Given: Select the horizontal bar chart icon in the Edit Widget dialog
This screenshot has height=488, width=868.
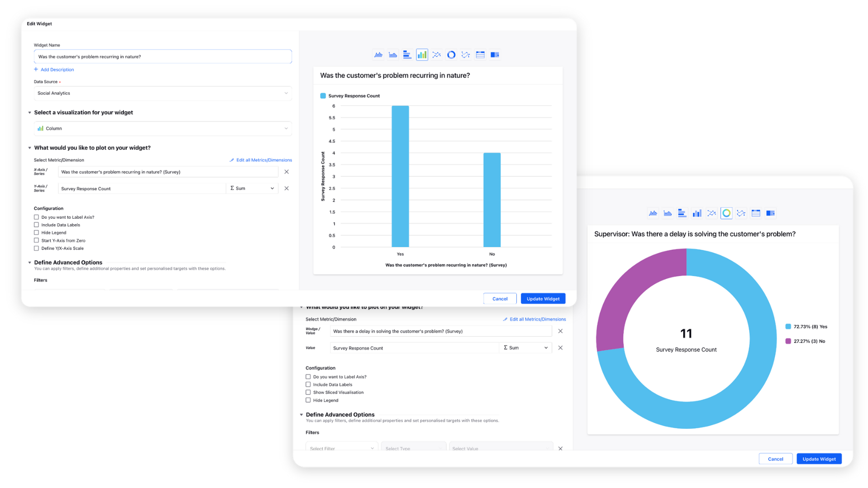Looking at the screenshot, I should pos(407,55).
